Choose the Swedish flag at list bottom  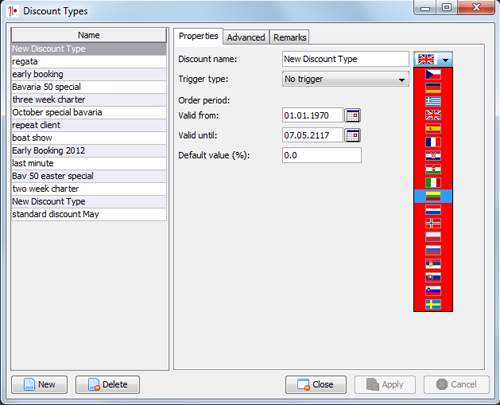click(x=433, y=304)
